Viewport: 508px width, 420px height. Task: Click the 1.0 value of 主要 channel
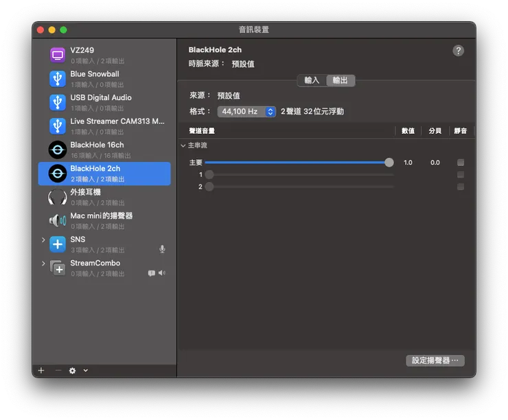408,162
